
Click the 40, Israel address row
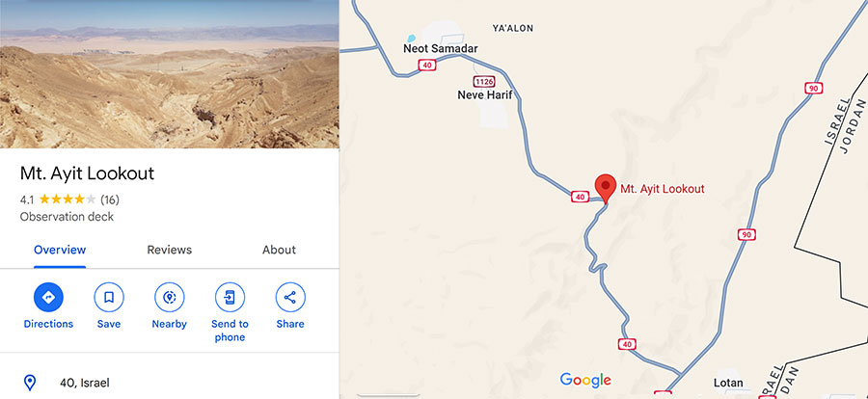(x=170, y=383)
